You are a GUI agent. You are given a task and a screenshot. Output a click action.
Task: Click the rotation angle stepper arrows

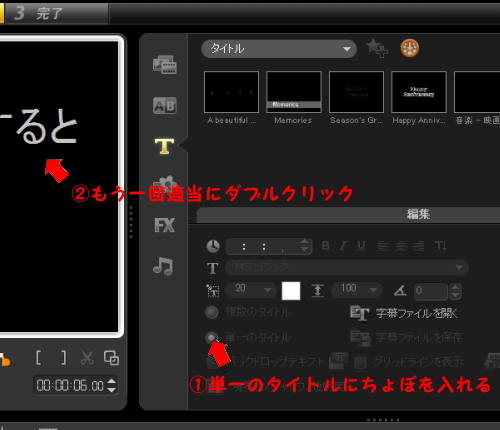(x=455, y=291)
